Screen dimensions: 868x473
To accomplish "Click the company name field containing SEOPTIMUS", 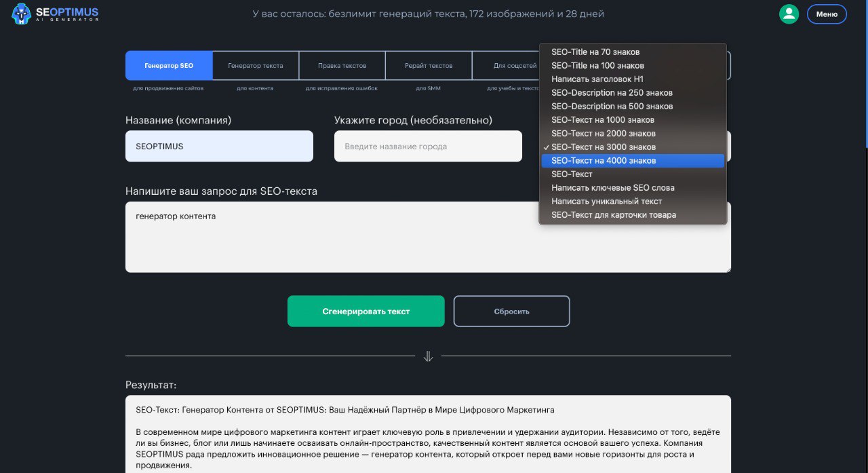I will point(219,146).
